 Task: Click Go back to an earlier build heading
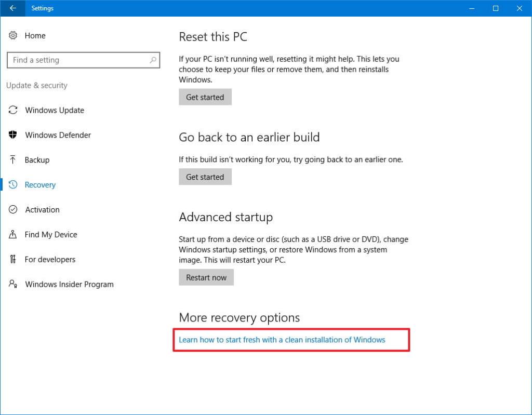coord(249,137)
